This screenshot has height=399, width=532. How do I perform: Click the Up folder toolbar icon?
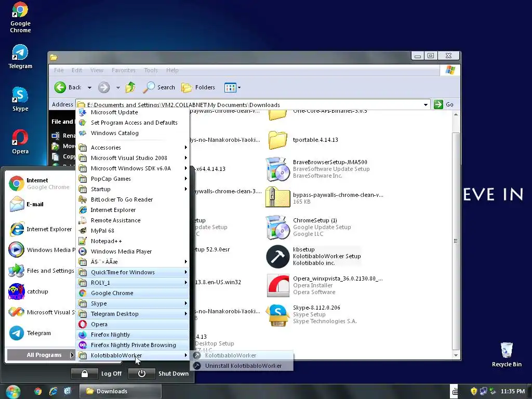pos(130,87)
